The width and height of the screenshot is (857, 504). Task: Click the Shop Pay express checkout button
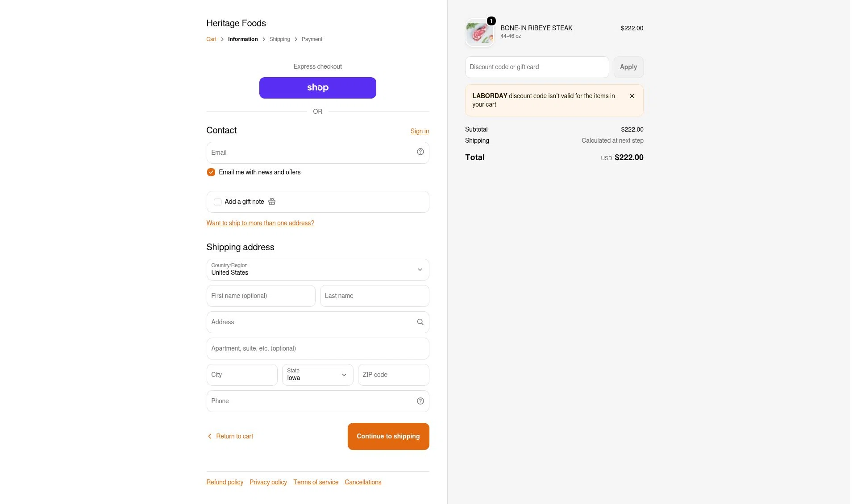(x=317, y=88)
